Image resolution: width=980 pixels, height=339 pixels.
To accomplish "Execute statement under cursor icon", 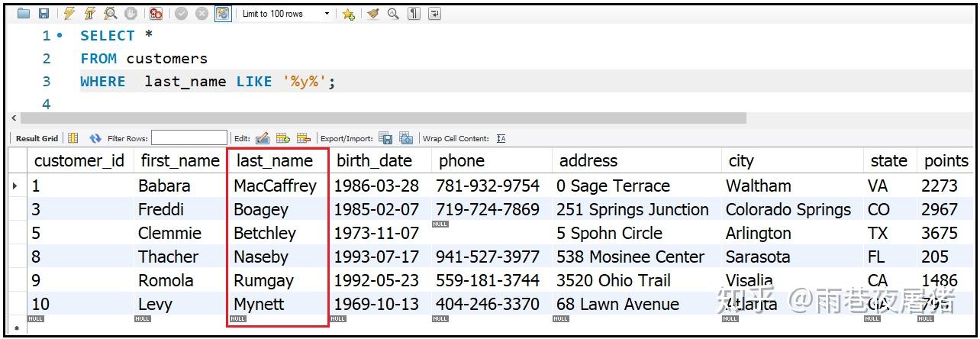I will [x=91, y=14].
